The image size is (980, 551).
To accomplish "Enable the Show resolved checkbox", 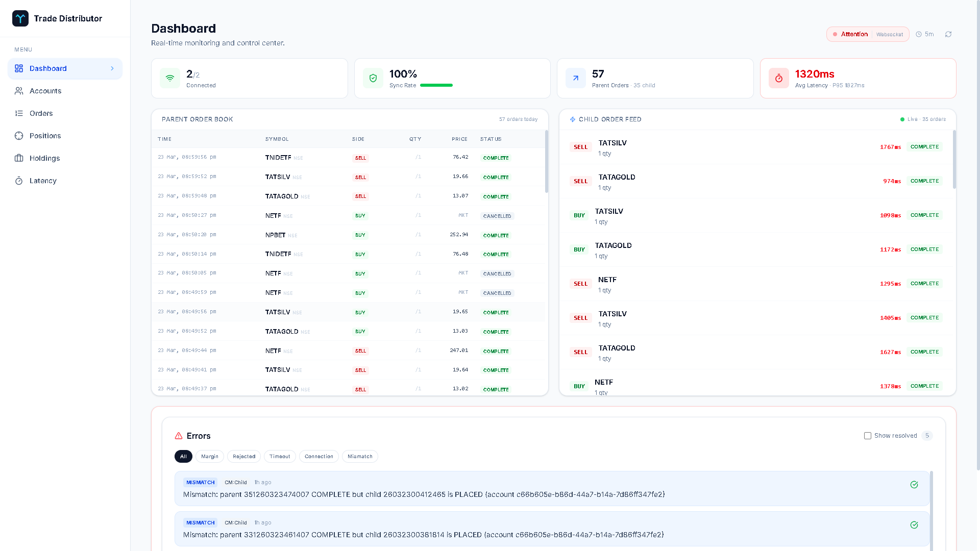I will pos(867,436).
